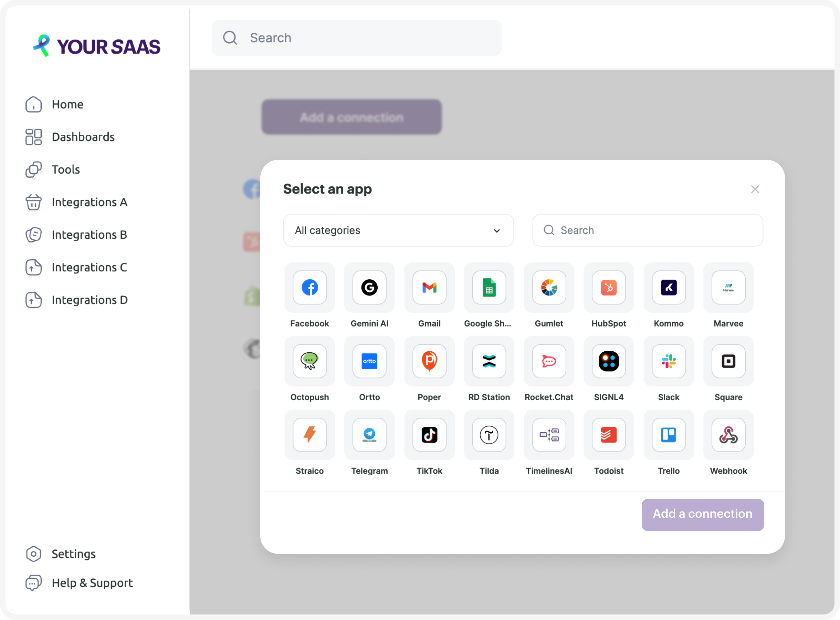
Task: Pick the Slack app icon
Action: click(x=669, y=361)
